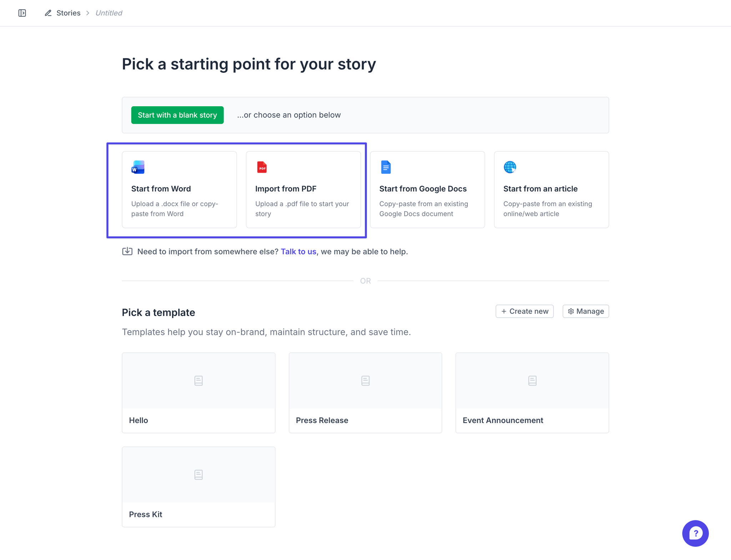Select the Press Release template thumbnail
The image size is (731, 560).
coord(365,381)
